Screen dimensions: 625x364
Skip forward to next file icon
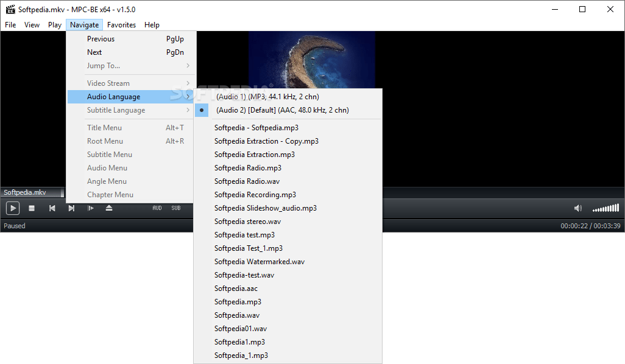tap(71, 208)
